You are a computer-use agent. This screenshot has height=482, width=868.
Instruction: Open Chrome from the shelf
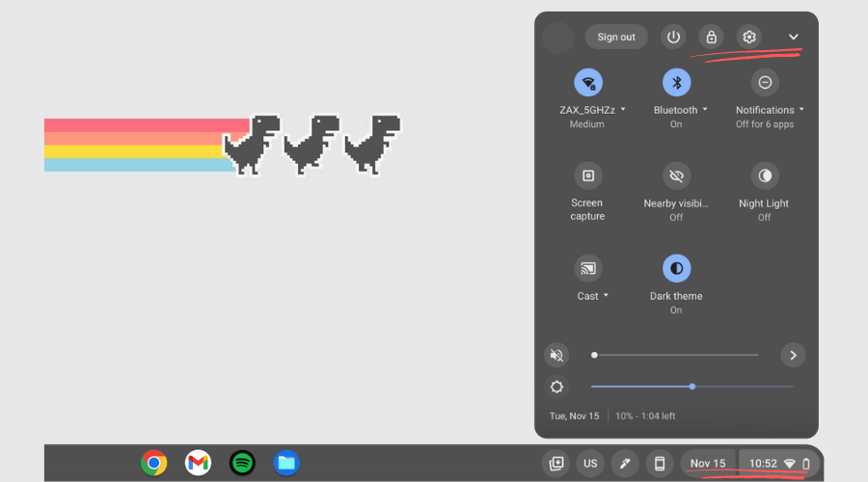click(154, 463)
